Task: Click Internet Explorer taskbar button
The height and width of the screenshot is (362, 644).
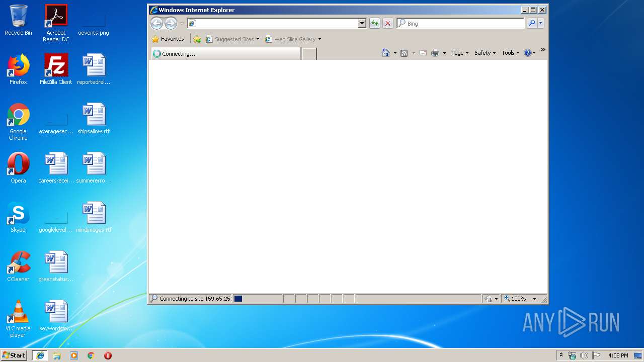Action: (x=40, y=355)
